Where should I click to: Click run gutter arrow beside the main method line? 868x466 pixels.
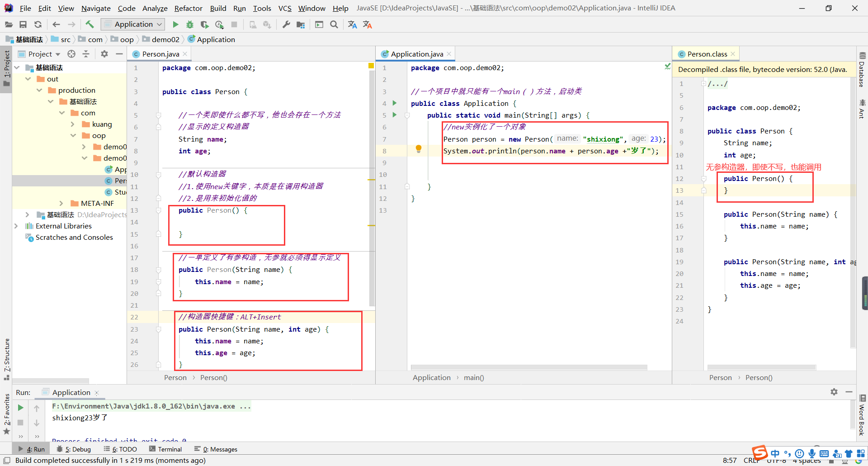395,115
